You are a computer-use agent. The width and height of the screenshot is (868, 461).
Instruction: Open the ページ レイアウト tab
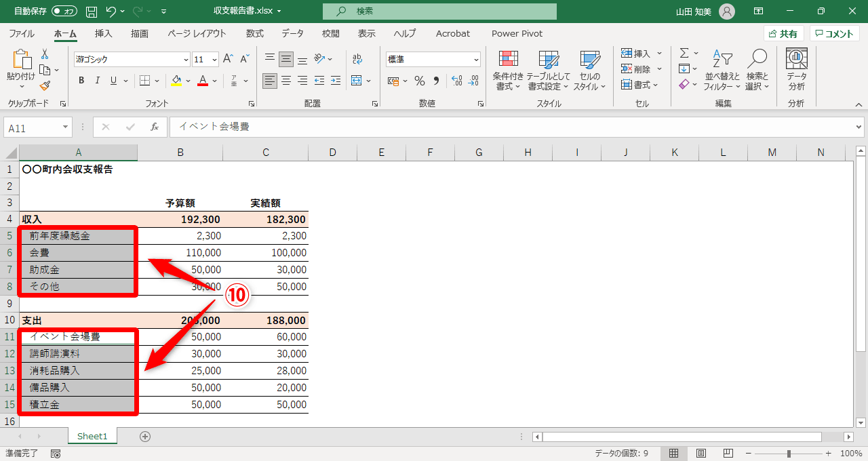[197, 33]
